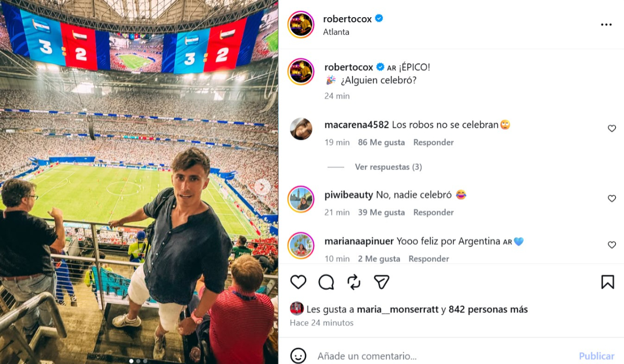Image resolution: width=624 pixels, height=364 pixels.
Task: Share post via paper plane icon
Action: (x=382, y=282)
